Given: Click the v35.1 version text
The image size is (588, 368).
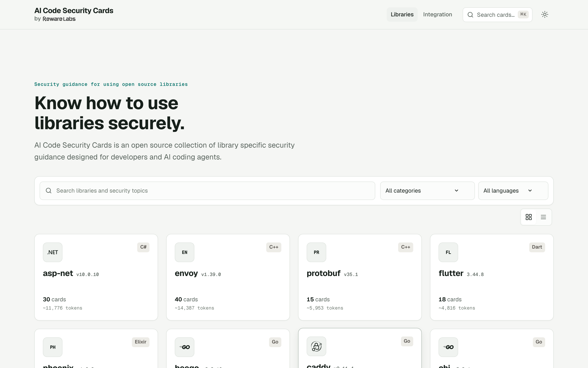Looking at the screenshot, I should click(351, 275).
